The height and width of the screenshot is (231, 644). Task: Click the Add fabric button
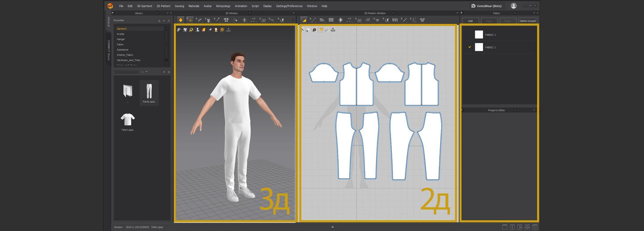(470, 21)
